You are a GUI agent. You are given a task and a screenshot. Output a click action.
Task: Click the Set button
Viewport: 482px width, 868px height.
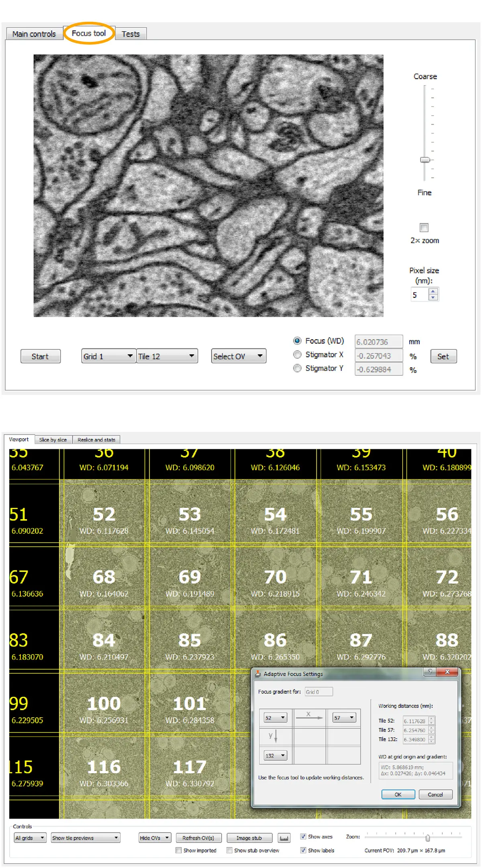pyautogui.click(x=443, y=356)
